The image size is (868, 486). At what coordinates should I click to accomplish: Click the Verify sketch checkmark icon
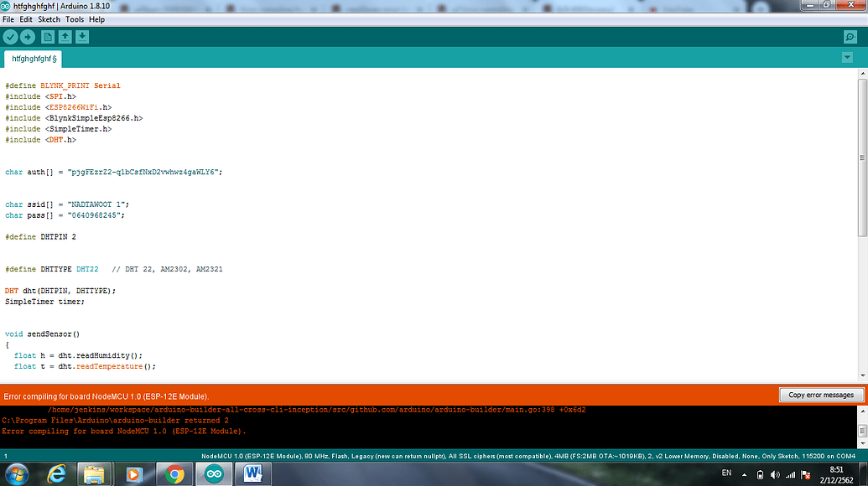pyautogui.click(x=10, y=36)
